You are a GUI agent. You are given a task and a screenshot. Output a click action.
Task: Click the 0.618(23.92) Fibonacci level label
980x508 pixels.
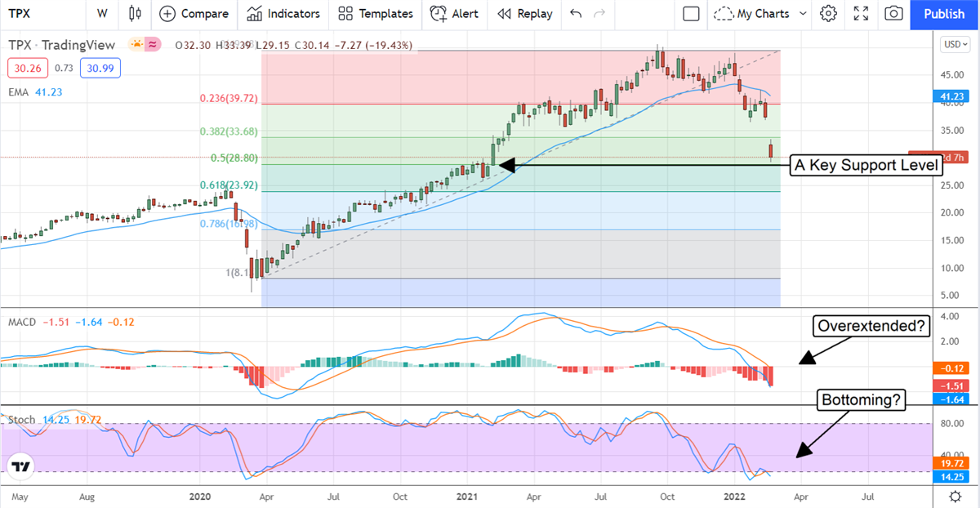pos(229,185)
